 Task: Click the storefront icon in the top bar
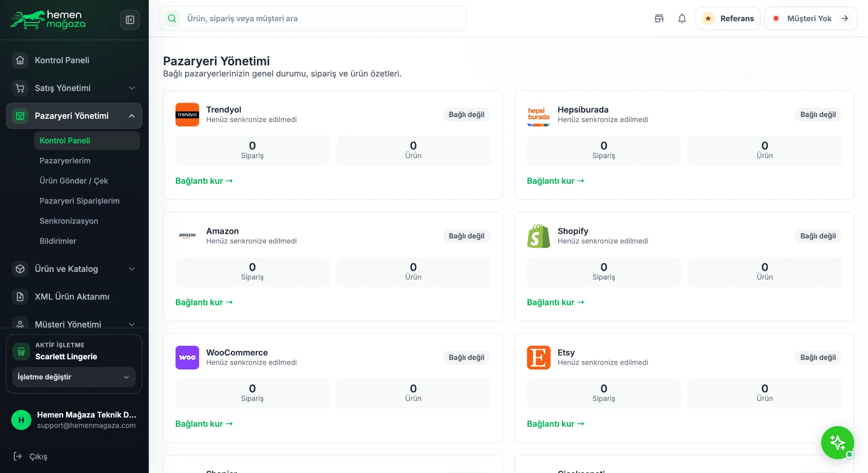coord(659,18)
